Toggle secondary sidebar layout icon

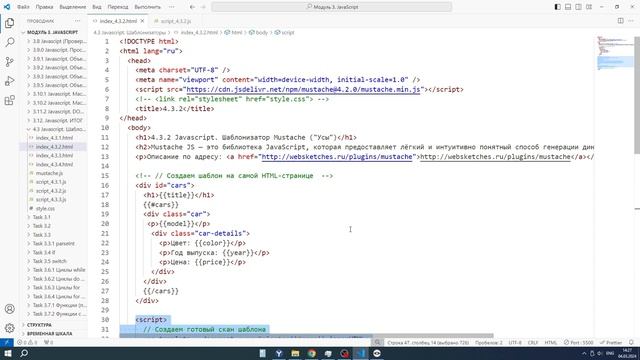578,7
